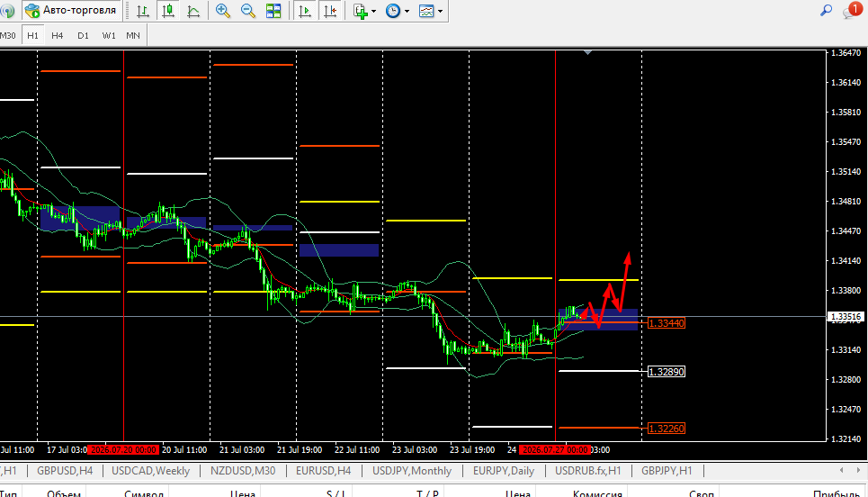868x497 pixels.
Task: Switch to the GBPJPY,H1 chart tab
Action: (x=667, y=470)
